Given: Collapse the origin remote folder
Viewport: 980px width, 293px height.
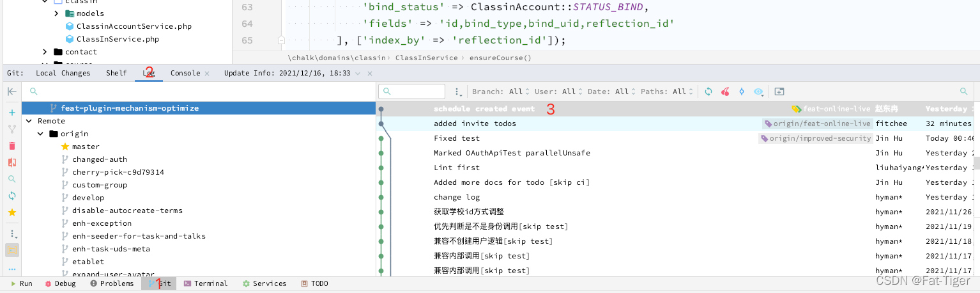Looking at the screenshot, I should tap(41, 134).
